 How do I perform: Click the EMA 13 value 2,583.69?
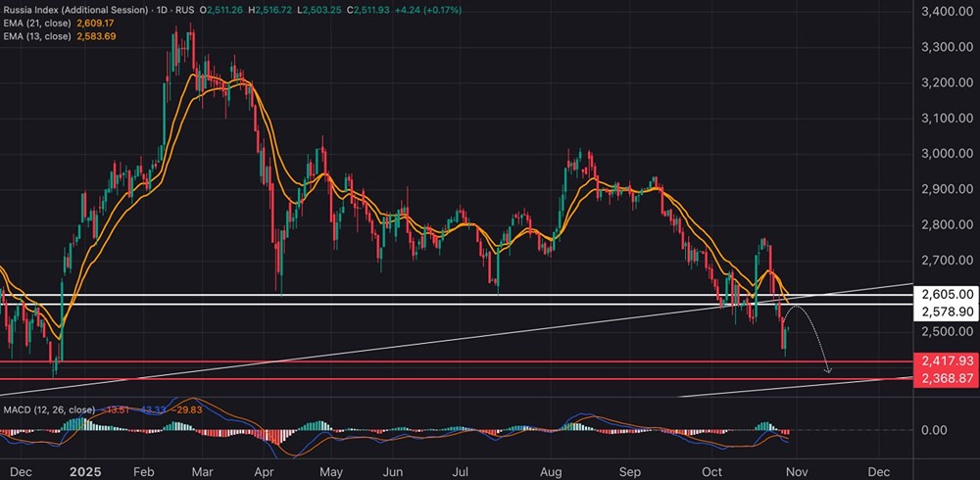pyautogui.click(x=96, y=37)
